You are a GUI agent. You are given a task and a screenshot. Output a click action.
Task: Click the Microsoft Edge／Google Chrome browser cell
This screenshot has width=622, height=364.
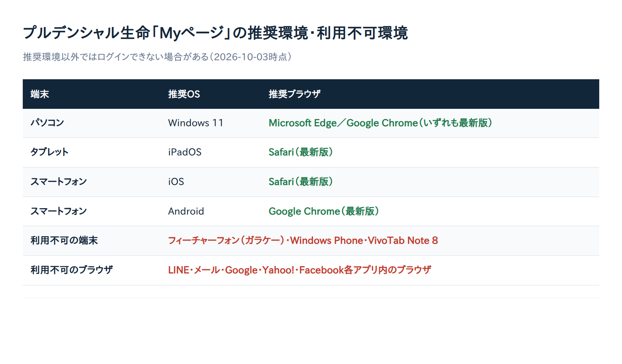[x=380, y=123]
